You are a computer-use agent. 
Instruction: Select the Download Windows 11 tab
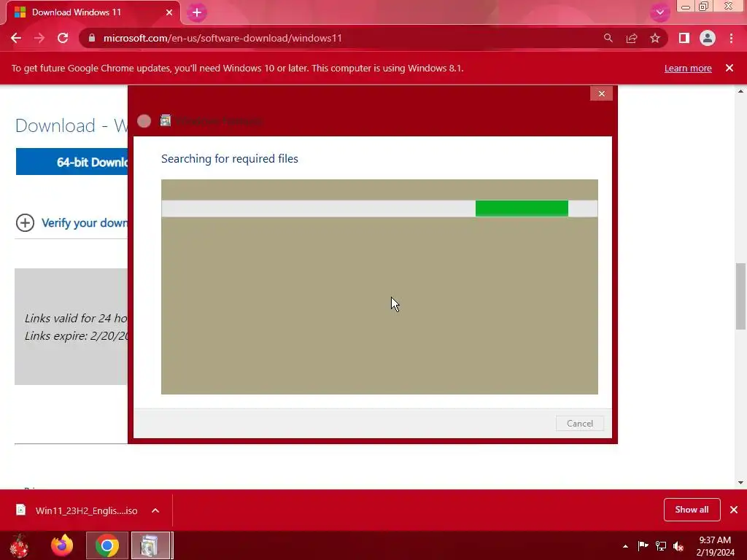pyautogui.click(x=93, y=12)
